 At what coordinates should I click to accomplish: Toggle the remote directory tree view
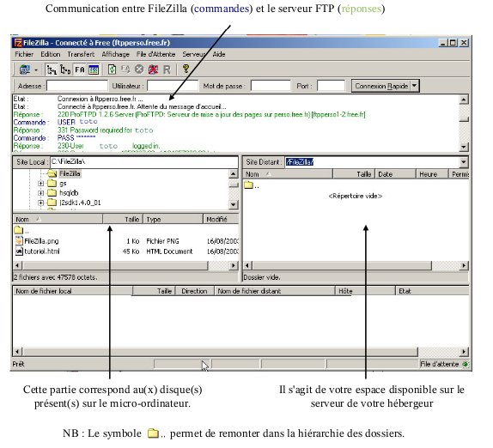pyautogui.click(x=65, y=70)
